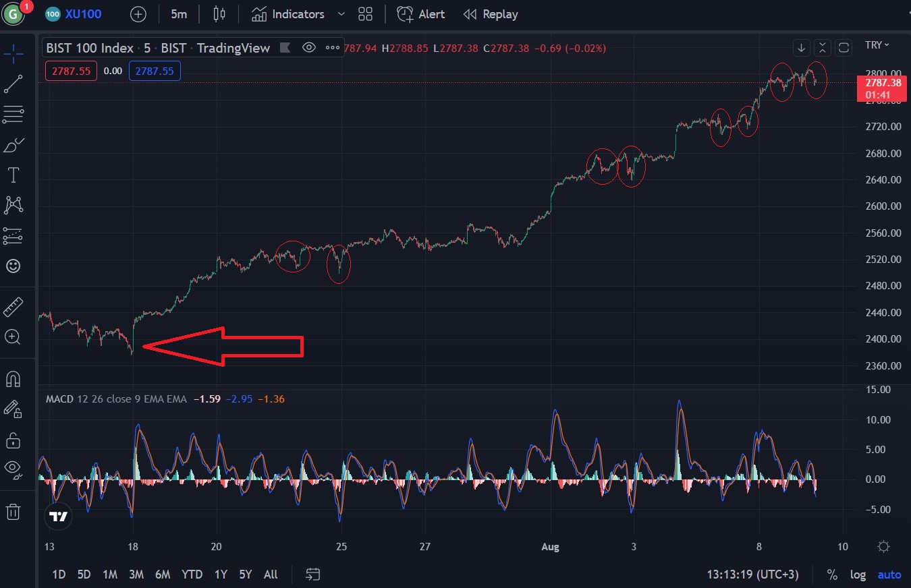This screenshot has width=911, height=588.
Task: Open the 13:13:19 (UTC+3) timezone menu
Action: [752, 575]
